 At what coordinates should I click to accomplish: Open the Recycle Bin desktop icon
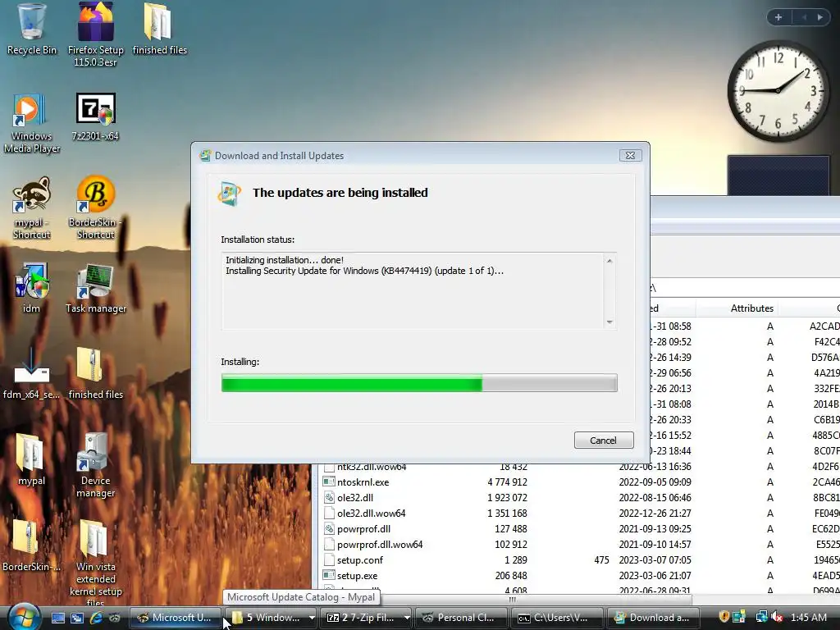point(31,30)
